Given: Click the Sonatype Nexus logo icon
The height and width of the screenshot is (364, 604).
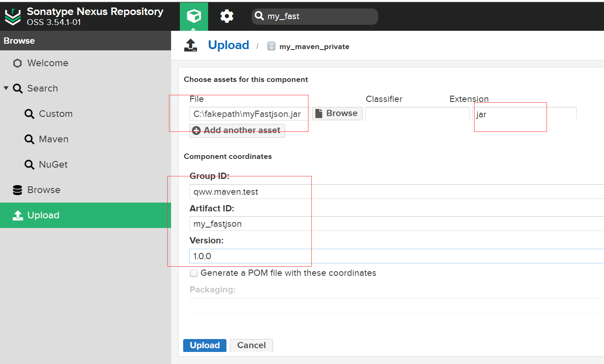Looking at the screenshot, I should (13, 16).
